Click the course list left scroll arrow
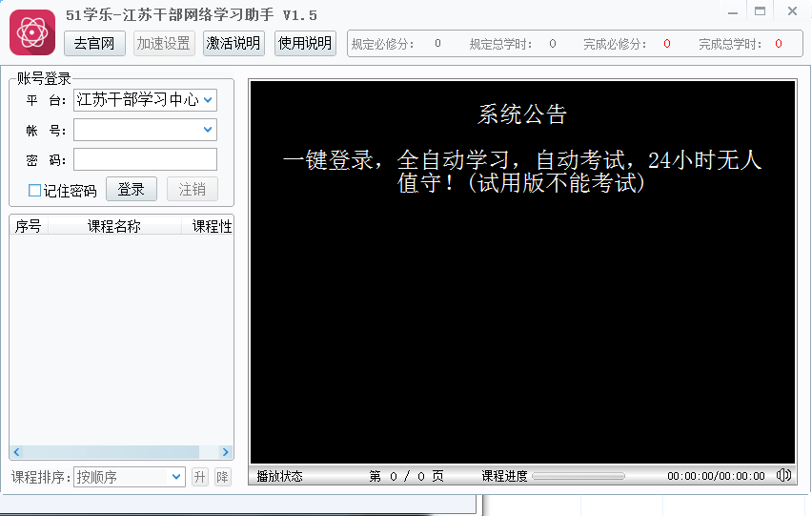The image size is (812, 516). click(x=16, y=452)
